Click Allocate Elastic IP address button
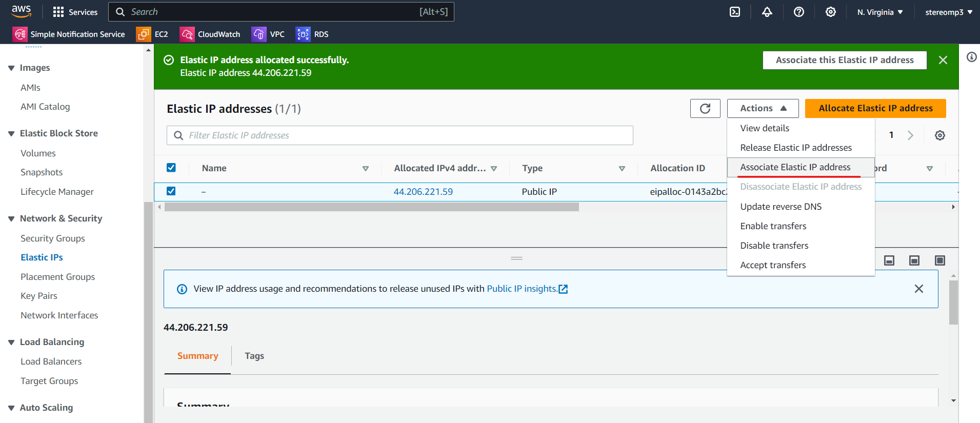 875,108
